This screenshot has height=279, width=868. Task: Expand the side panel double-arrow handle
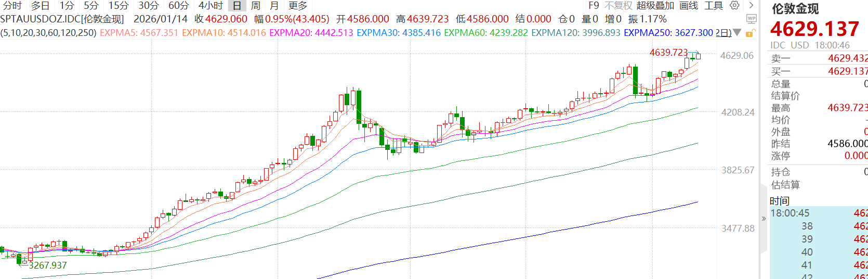[x=764, y=219]
